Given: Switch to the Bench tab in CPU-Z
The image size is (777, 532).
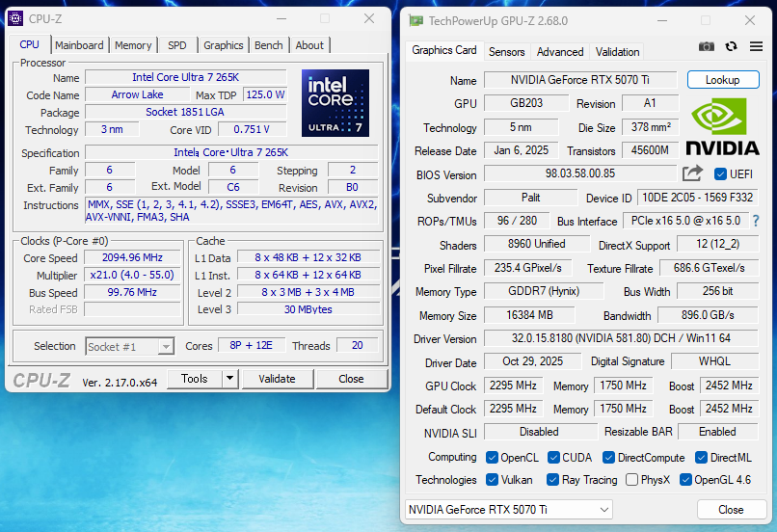Looking at the screenshot, I should tap(269, 45).
